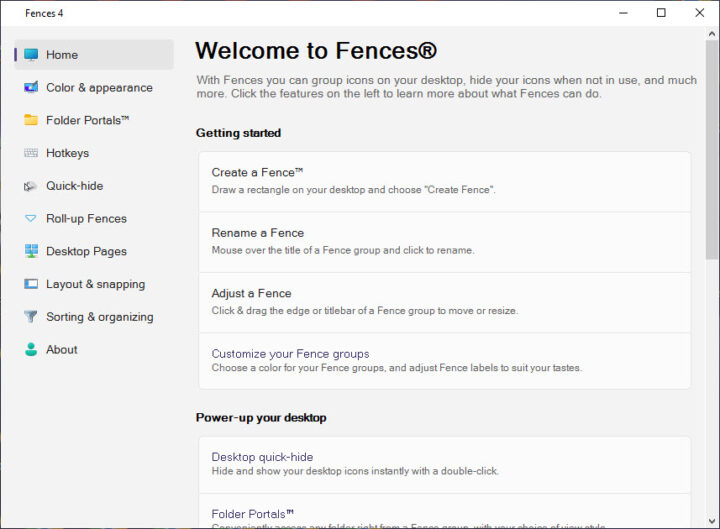Click the Sorting & organizing funnel icon
The width and height of the screenshot is (720, 529).
click(30, 317)
